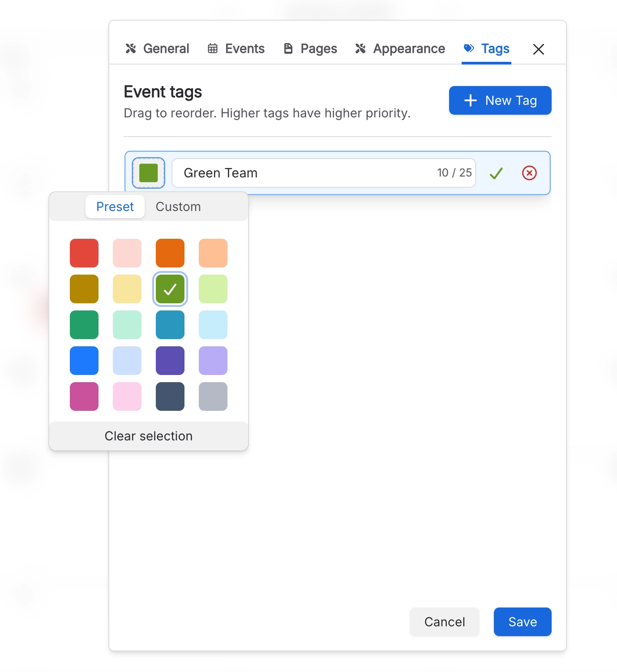The height and width of the screenshot is (672, 617).
Task: Save the tag settings
Action: (x=523, y=622)
